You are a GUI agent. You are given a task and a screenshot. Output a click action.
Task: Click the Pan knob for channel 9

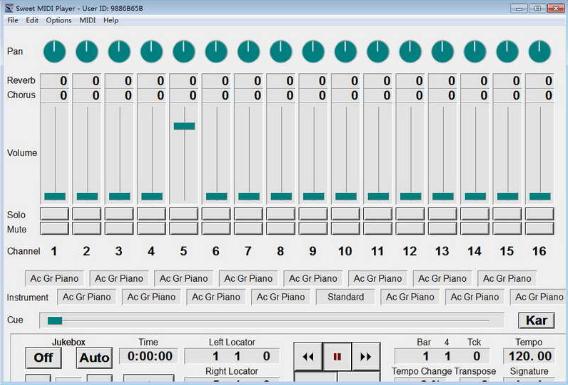(x=313, y=51)
